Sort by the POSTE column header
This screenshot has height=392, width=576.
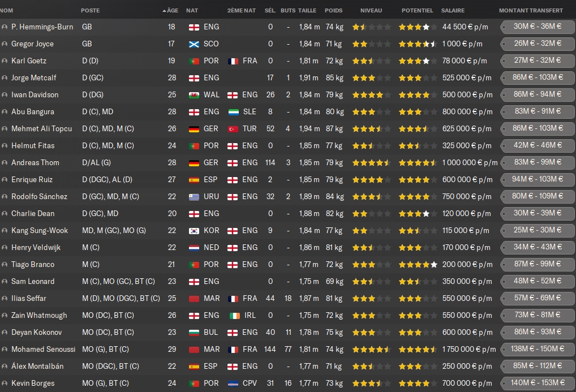[x=91, y=10]
